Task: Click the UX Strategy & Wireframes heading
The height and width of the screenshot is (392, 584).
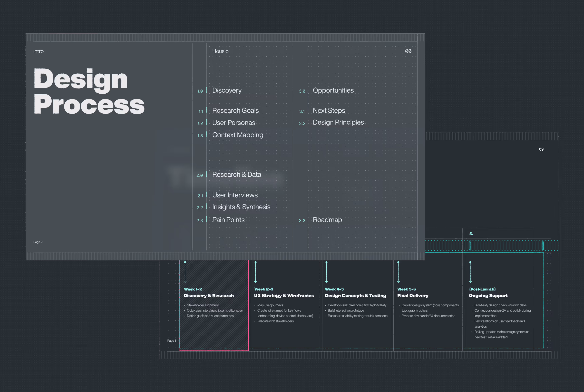Action: pos(284,296)
